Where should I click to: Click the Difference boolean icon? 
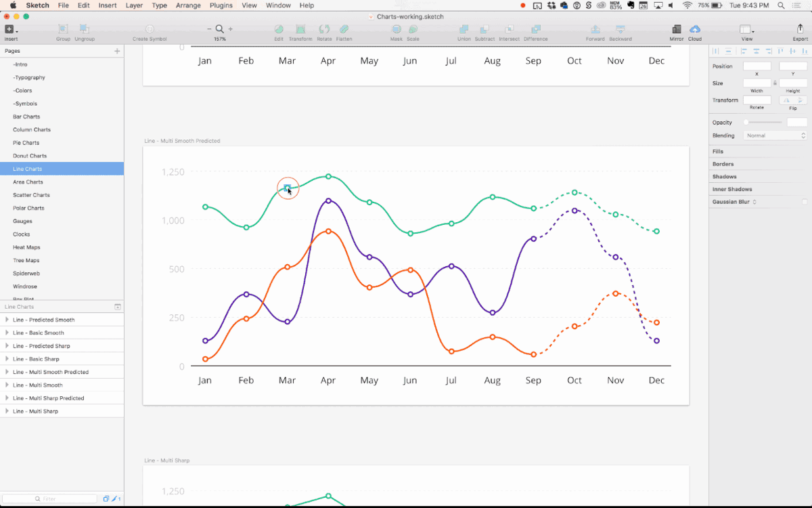[x=535, y=29]
